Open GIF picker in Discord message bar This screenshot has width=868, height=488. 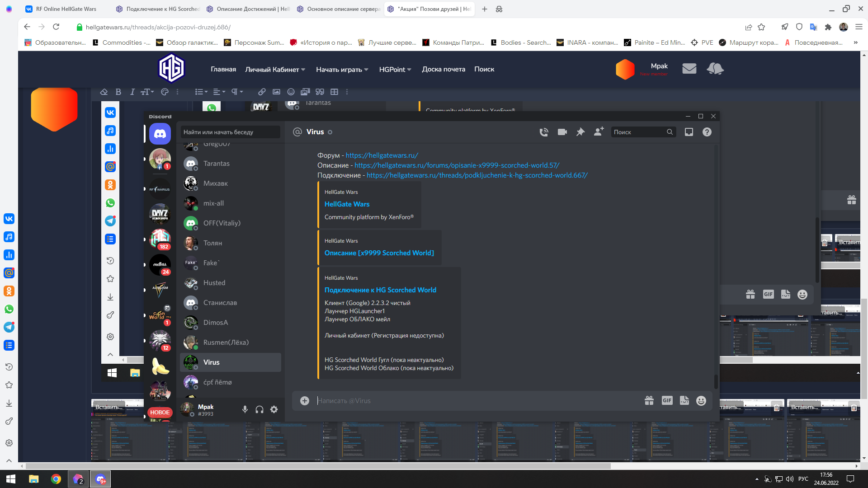(667, 400)
